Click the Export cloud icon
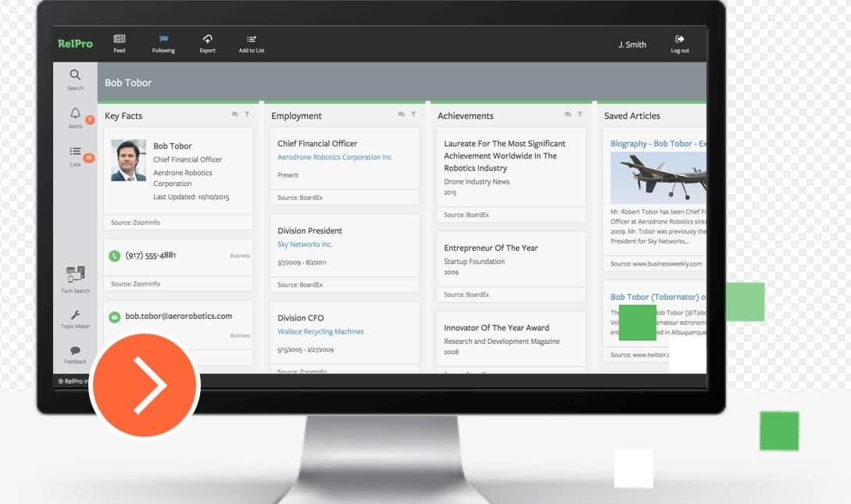 (207, 39)
